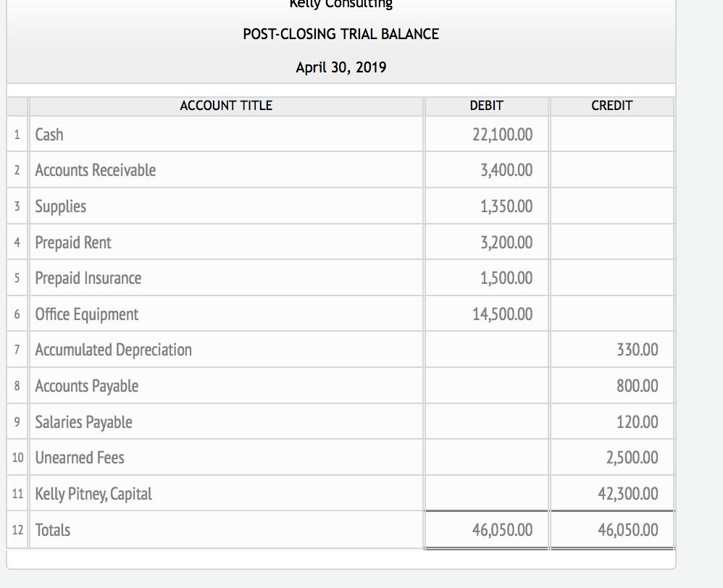
Task: Click the empty credit cell for Cash
Action: pyautogui.click(x=612, y=135)
